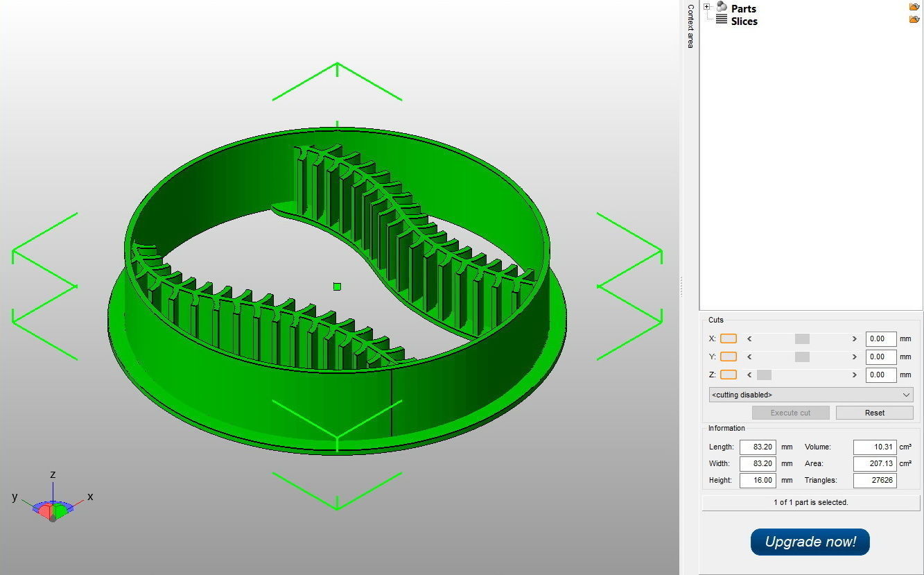Click X cut slider left arrow
Viewport: 924px width, 575px height.
749,338
